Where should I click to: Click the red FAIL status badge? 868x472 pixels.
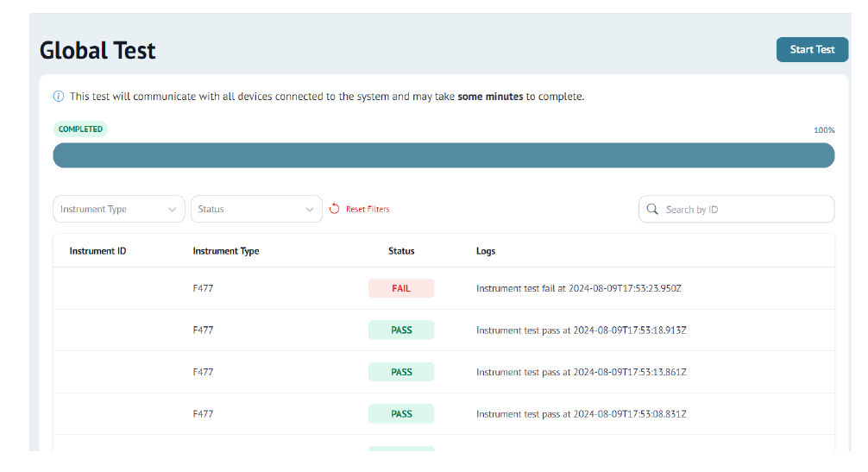coord(401,288)
